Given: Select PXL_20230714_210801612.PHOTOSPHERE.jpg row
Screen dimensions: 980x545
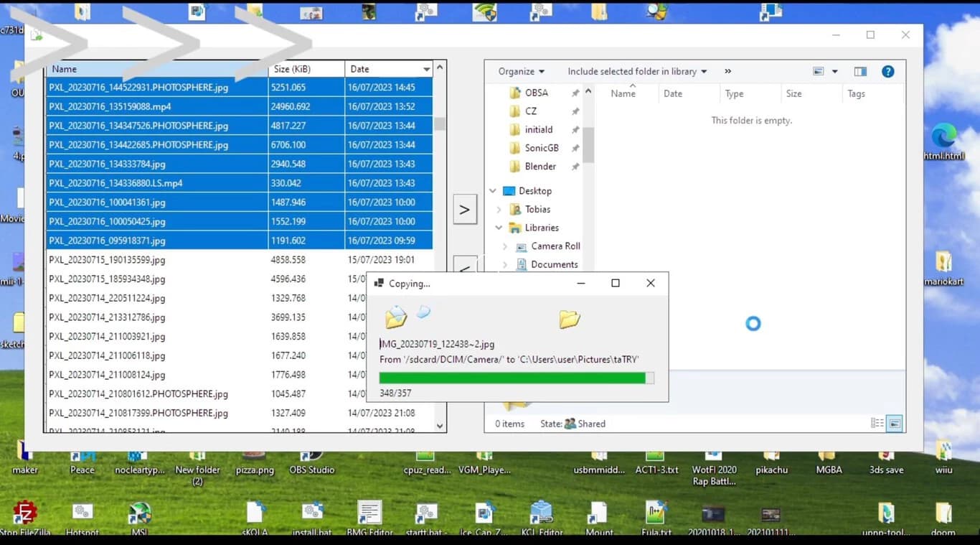Looking at the screenshot, I should point(240,394).
